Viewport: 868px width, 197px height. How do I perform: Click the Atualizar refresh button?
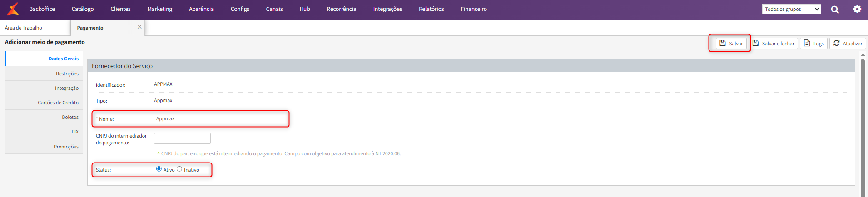(x=848, y=43)
